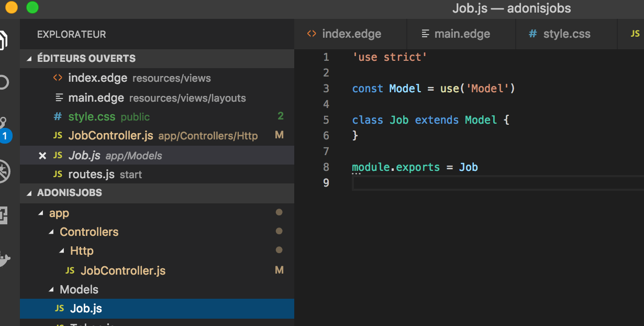The height and width of the screenshot is (326, 644).
Task: Switch to the index.edge editor tab
Action: [x=351, y=34]
